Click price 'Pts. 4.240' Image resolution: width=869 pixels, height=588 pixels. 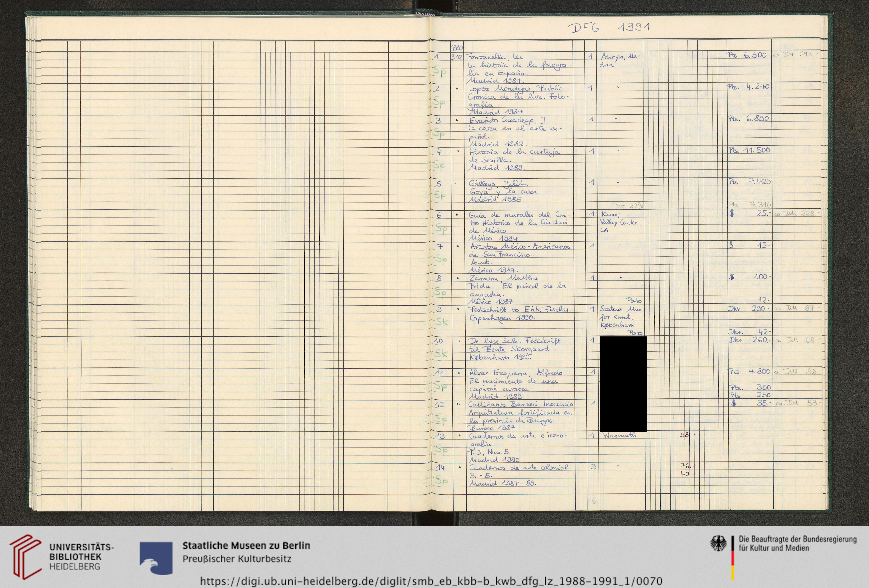point(749,87)
